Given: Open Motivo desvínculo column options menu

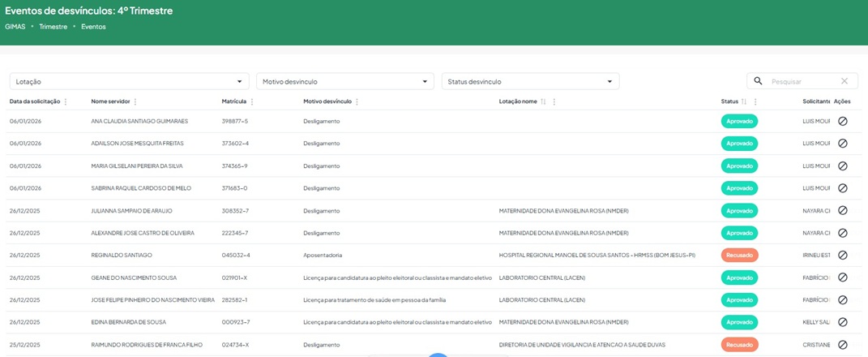Looking at the screenshot, I should pyautogui.click(x=357, y=102).
